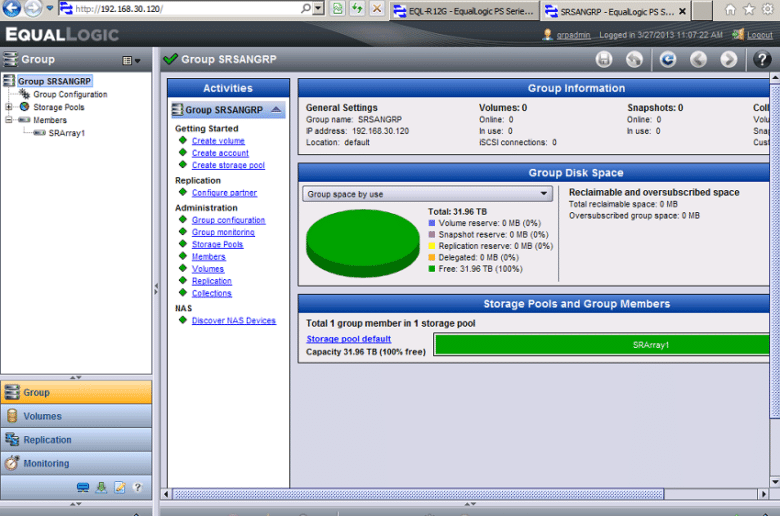Open the Group configuration link
The height and width of the screenshot is (516, 780).
pos(228,220)
